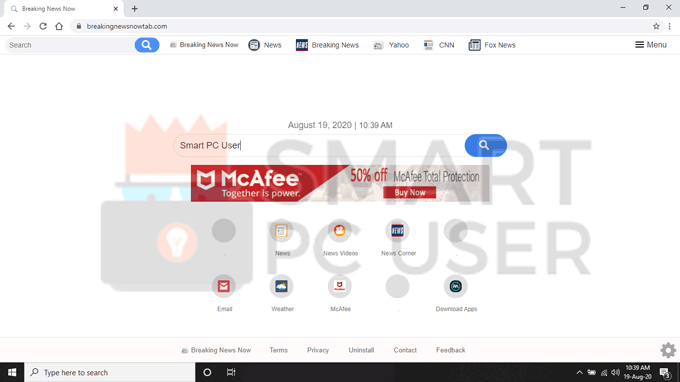The image size is (680, 382).
Task: Go to browser home page icon
Action: (59, 26)
